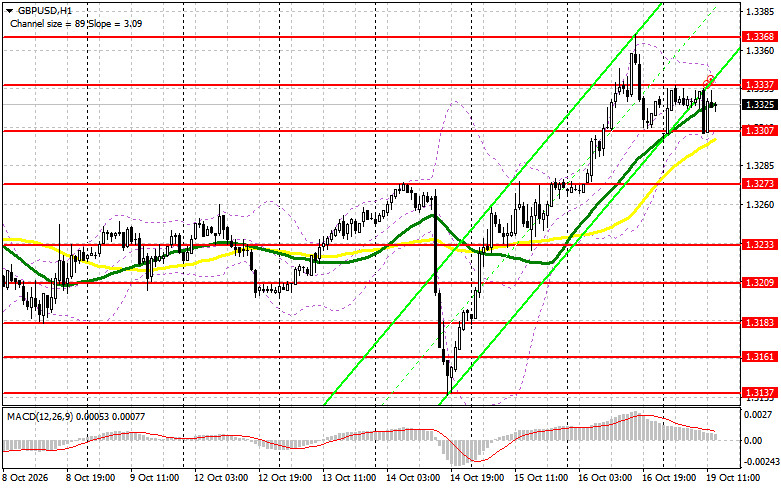Click the 16 Oct 19:00 time label

pos(668,478)
